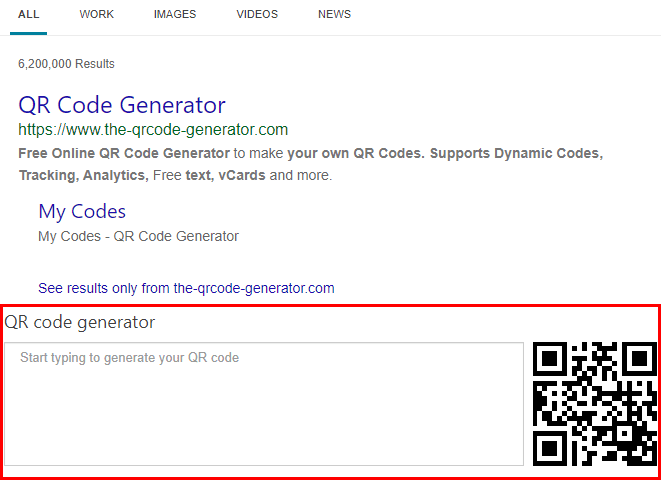Switch to the ALL results tab
661x484 pixels.
(29, 14)
